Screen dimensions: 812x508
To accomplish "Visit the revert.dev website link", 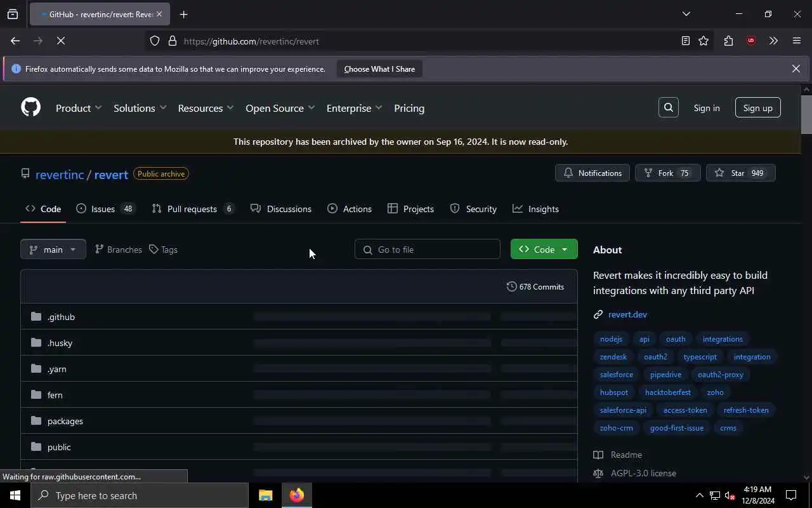I will coord(627,314).
